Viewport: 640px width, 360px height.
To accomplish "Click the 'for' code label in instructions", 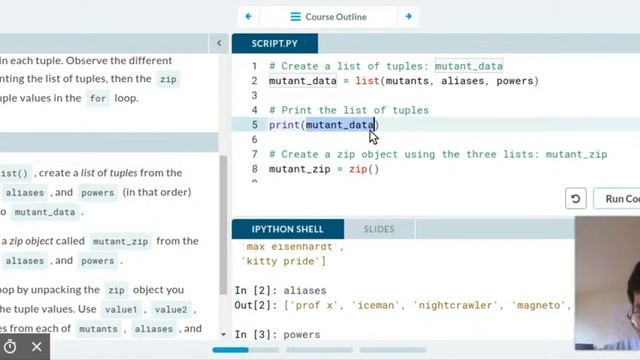I will [98, 98].
